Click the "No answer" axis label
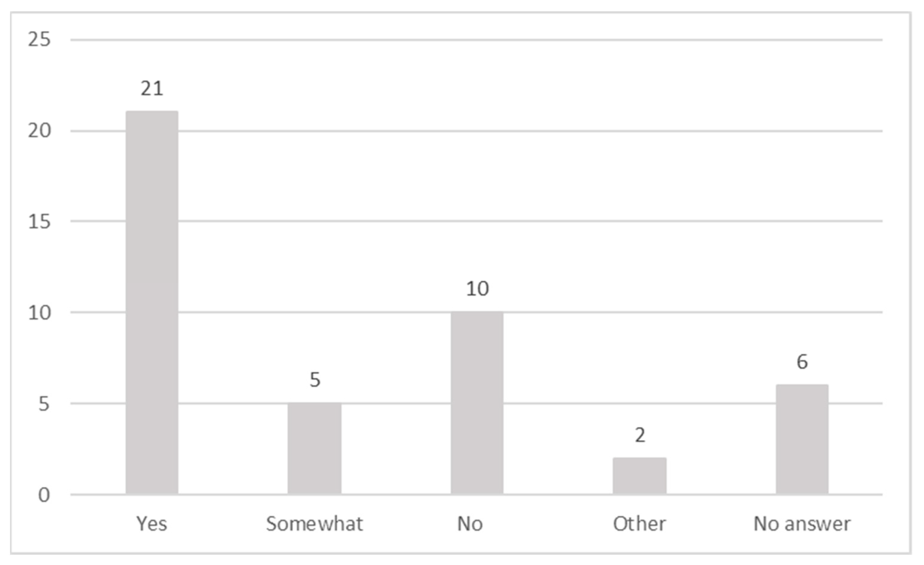 pos(802,524)
